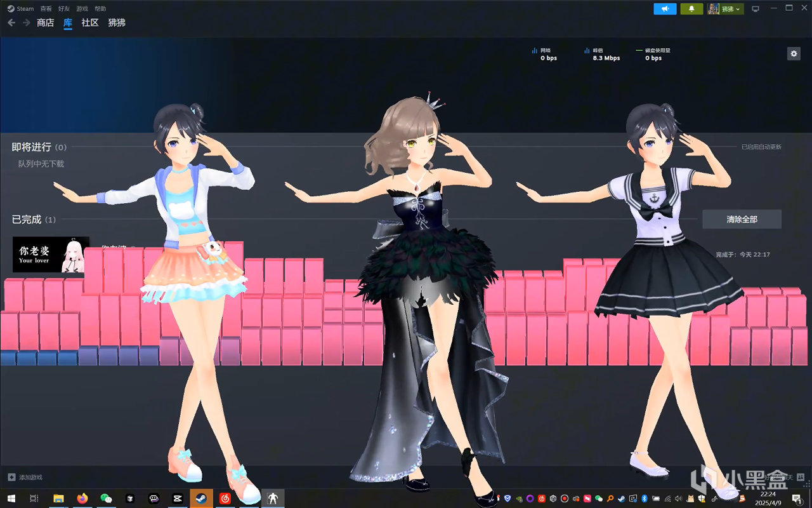Open the Windows Start menu
Viewport: 812px width, 508px height.
pos(11,498)
